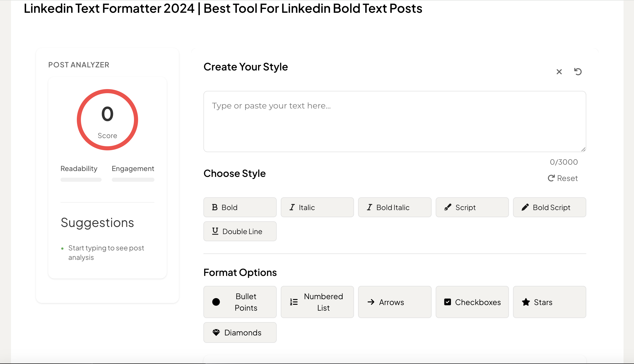Click the Engagement label
The height and width of the screenshot is (364, 634).
[133, 169]
